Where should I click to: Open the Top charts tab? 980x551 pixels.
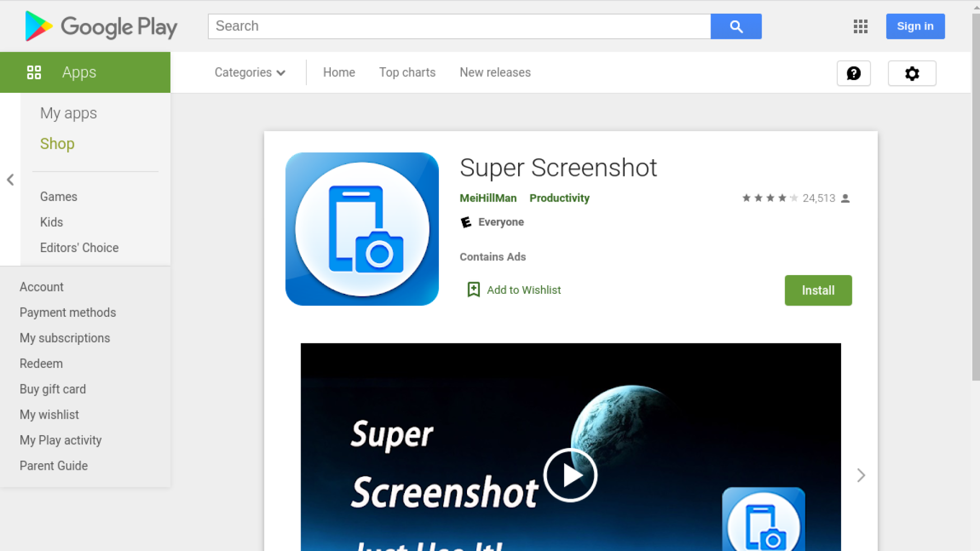click(407, 72)
